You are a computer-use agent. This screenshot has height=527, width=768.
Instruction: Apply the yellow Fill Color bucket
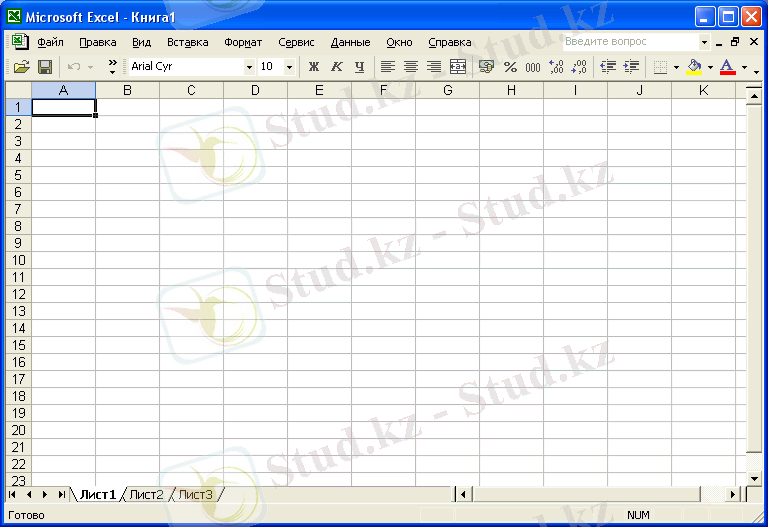[694, 67]
